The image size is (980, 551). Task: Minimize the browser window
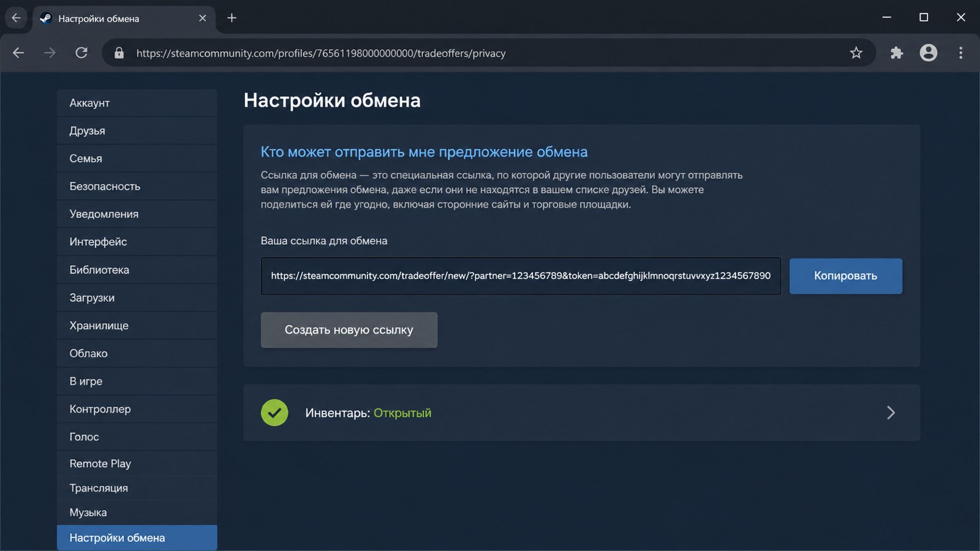point(886,17)
